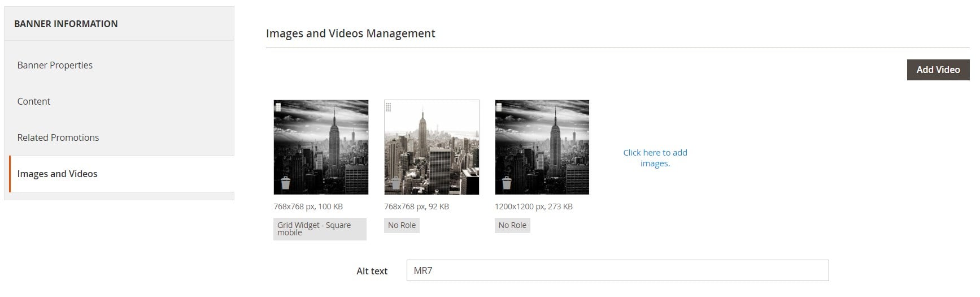The image size is (980, 297).
Task: Click the Add Video button
Action: coord(938,70)
